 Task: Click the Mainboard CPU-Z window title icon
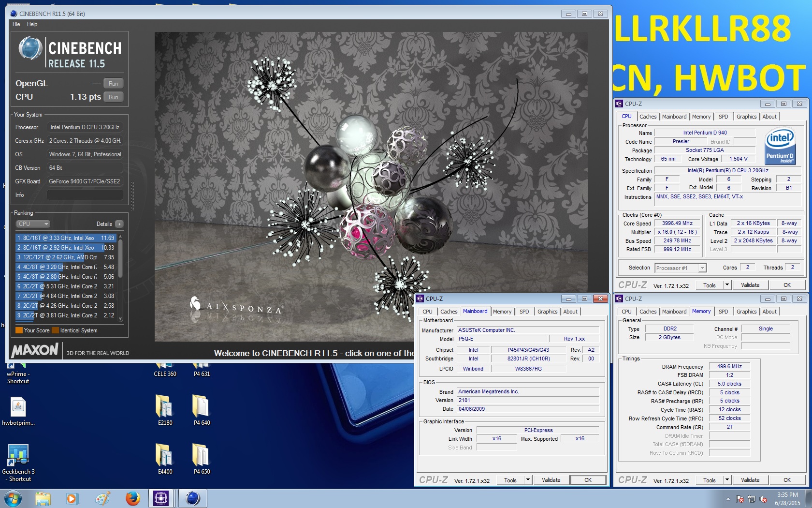point(420,299)
